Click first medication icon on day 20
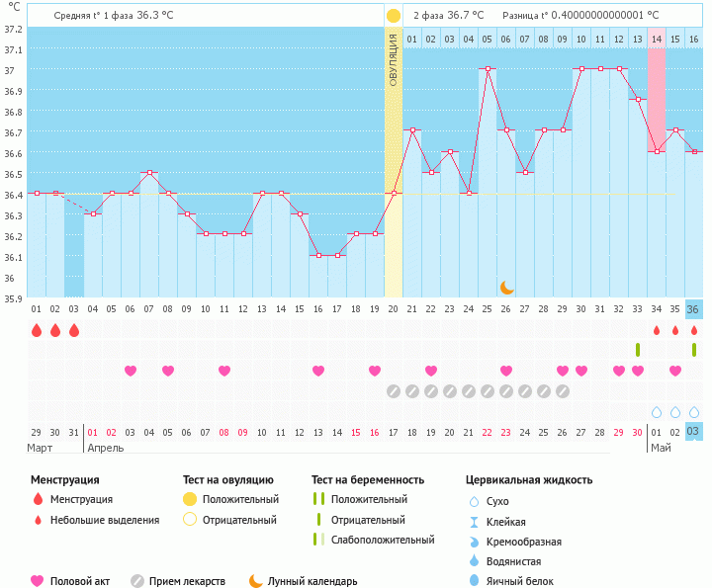This screenshot has height=588, width=712. coord(394,391)
